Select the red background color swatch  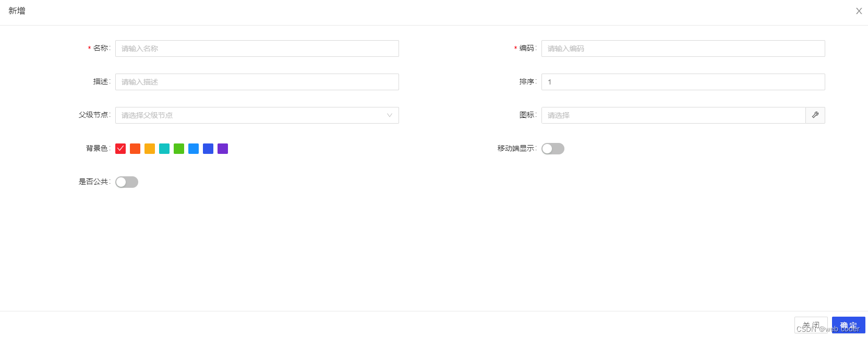(120, 149)
